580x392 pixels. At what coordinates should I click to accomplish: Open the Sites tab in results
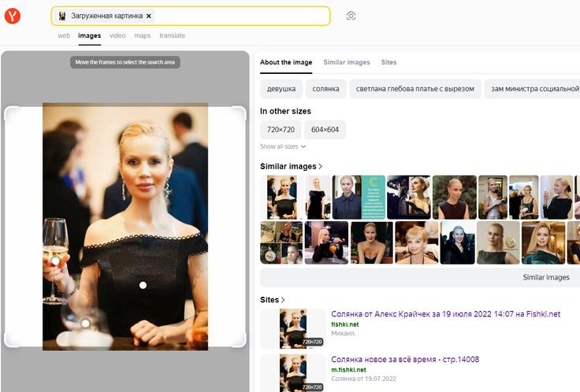tap(389, 62)
